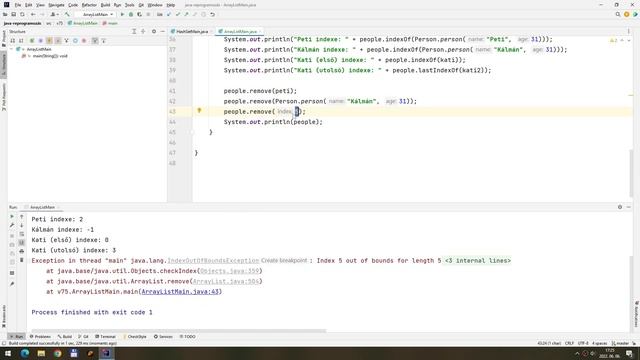This screenshot has height=360, width=640.
Task: Switch to the ArrayListMain.java editor tab
Action: (x=240, y=31)
